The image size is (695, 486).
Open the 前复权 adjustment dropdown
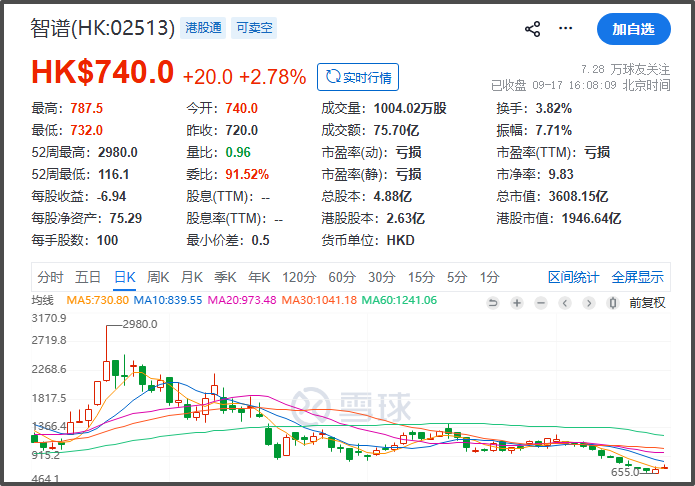pos(647,303)
